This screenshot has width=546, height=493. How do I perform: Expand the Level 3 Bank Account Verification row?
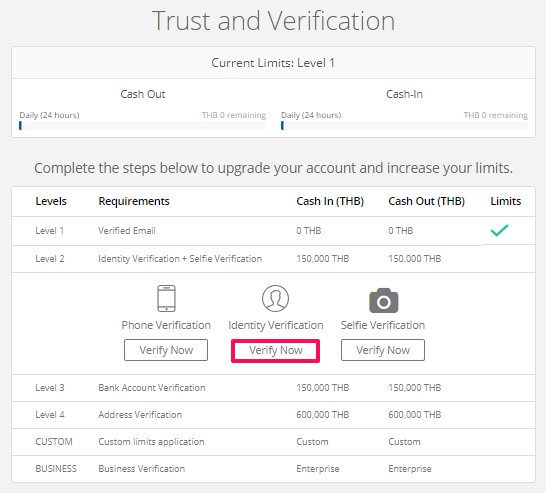(x=273, y=388)
